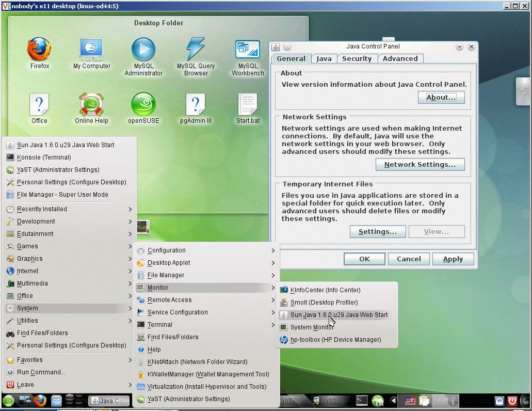Launch pgAdmin III from the desktop

pos(196,108)
